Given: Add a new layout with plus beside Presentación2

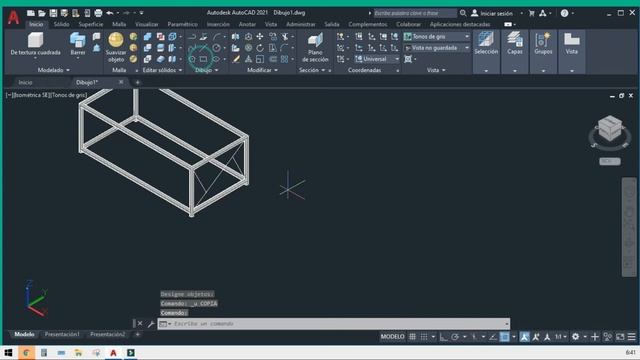Looking at the screenshot, I should [x=138, y=334].
